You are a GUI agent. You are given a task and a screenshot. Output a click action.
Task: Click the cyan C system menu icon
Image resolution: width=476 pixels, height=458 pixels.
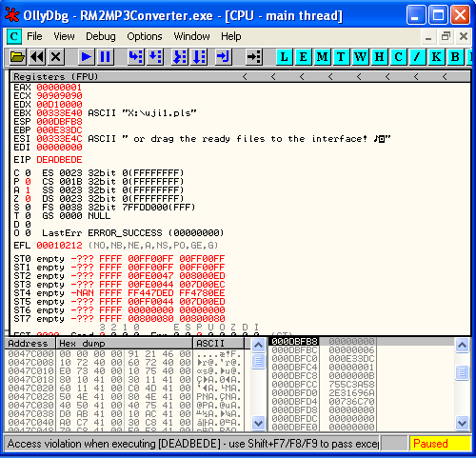coord(14,36)
